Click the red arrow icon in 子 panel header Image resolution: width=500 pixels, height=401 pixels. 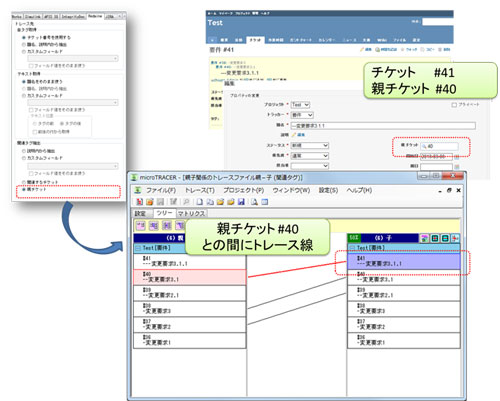point(455,238)
